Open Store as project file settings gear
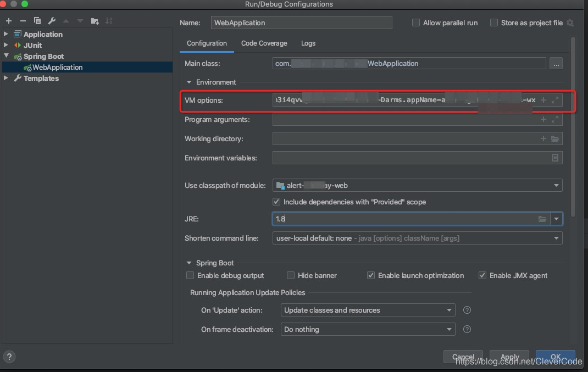Image resolution: width=588 pixels, height=372 pixels. pos(570,23)
